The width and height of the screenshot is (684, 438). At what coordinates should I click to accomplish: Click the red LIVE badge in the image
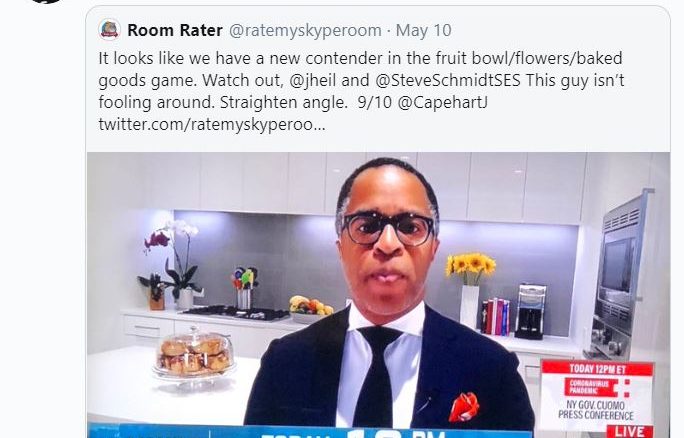pos(630,431)
